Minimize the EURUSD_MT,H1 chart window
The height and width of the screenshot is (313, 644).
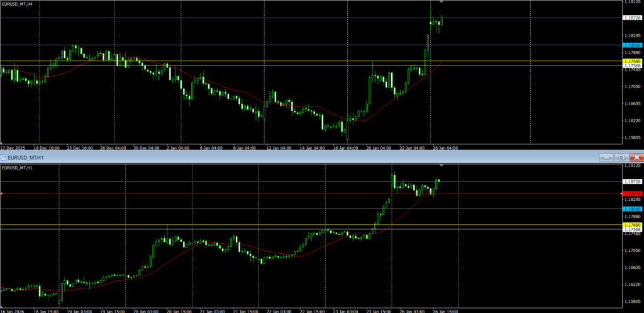click(x=605, y=157)
